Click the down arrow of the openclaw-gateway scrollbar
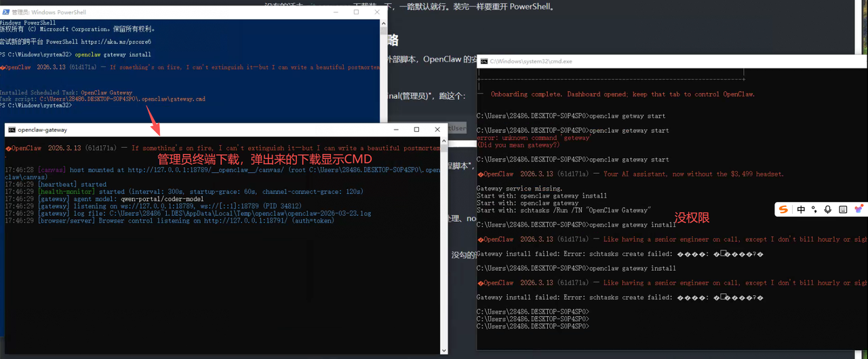The height and width of the screenshot is (359, 868). pyautogui.click(x=444, y=350)
